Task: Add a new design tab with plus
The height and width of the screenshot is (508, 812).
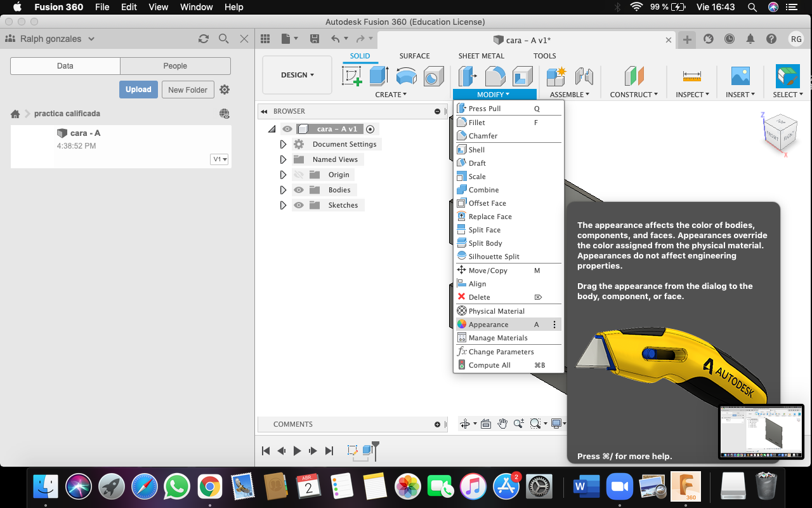Action: coord(687,39)
